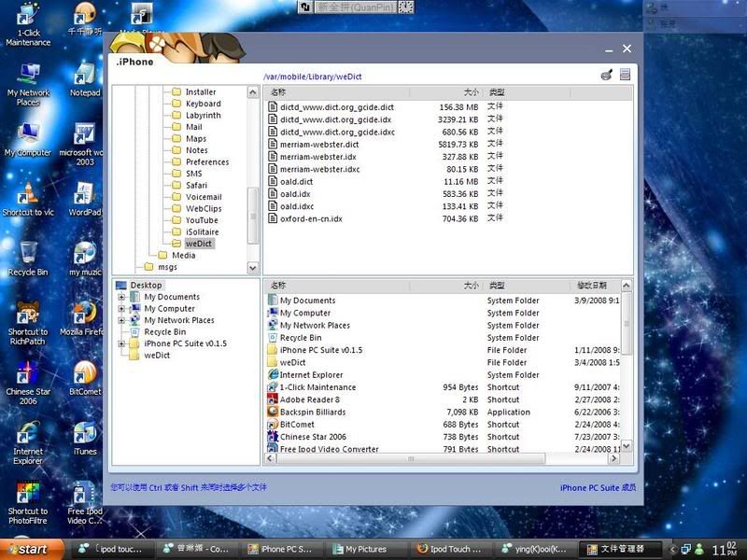
Task: Click the taskbar tray expand arrow
Action: tap(672, 549)
